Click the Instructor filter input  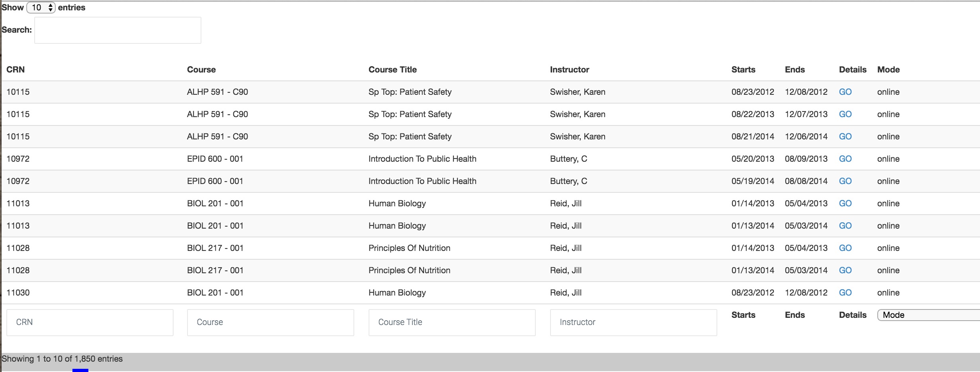point(633,322)
